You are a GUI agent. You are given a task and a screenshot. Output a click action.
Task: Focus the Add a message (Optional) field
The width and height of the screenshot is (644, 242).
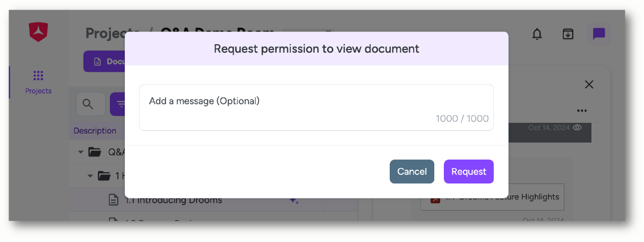click(x=316, y=107)
